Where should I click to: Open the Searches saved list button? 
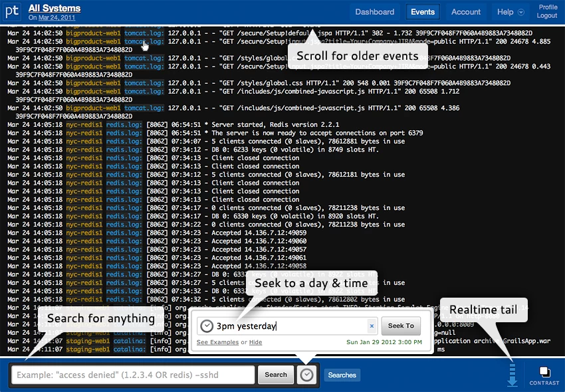[342, 375]
